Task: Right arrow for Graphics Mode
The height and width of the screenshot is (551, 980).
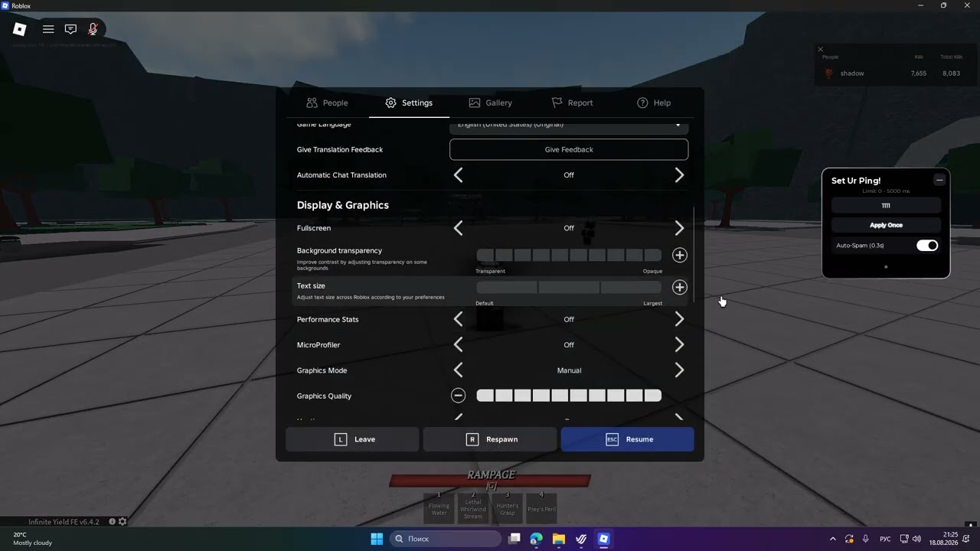Action: 679,370
